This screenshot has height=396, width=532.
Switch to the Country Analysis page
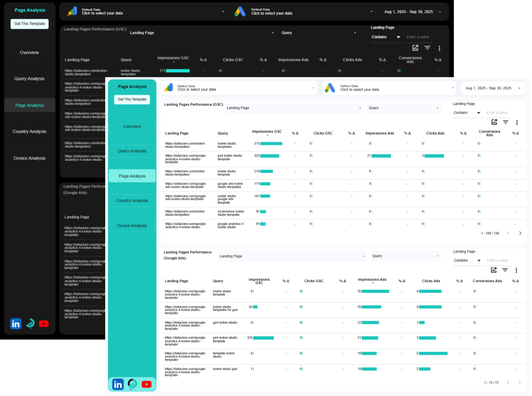(x=132, y=201)
